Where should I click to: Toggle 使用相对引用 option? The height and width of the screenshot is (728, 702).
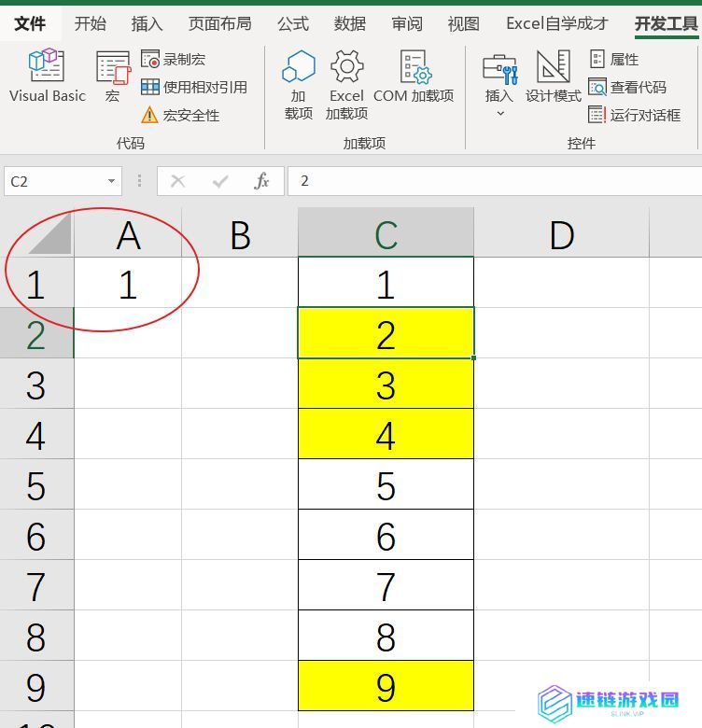(x=194, y=88)
